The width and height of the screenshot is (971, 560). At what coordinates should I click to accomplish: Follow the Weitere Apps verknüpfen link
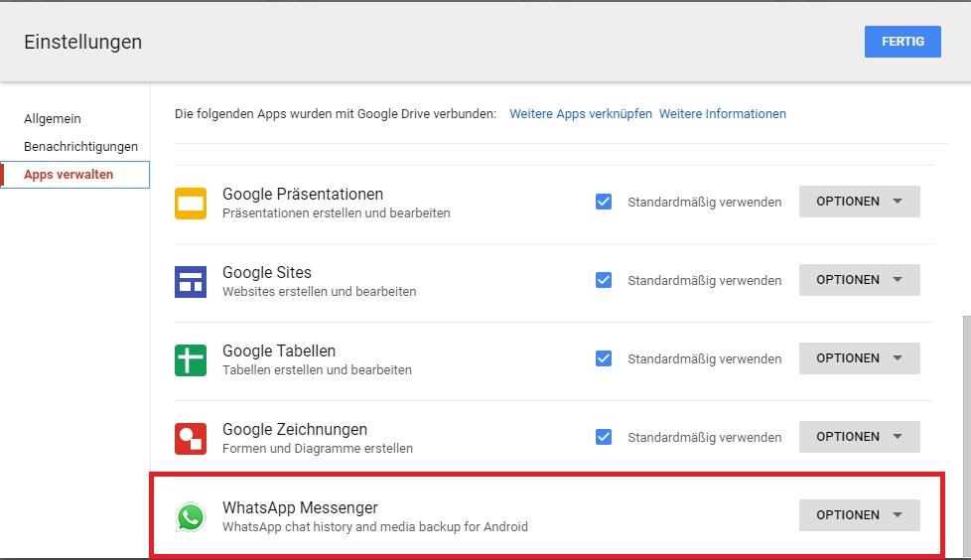[x=581, y=114]
